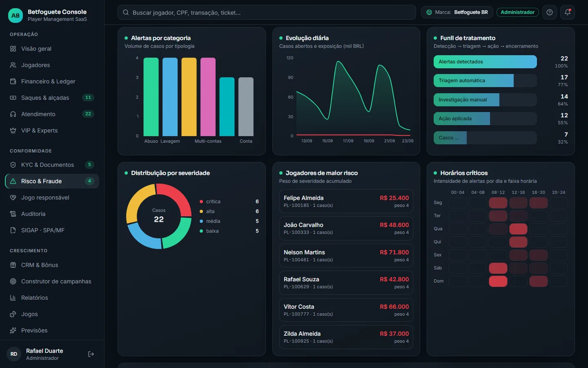Open the Administrador role badge

[517, 12]
